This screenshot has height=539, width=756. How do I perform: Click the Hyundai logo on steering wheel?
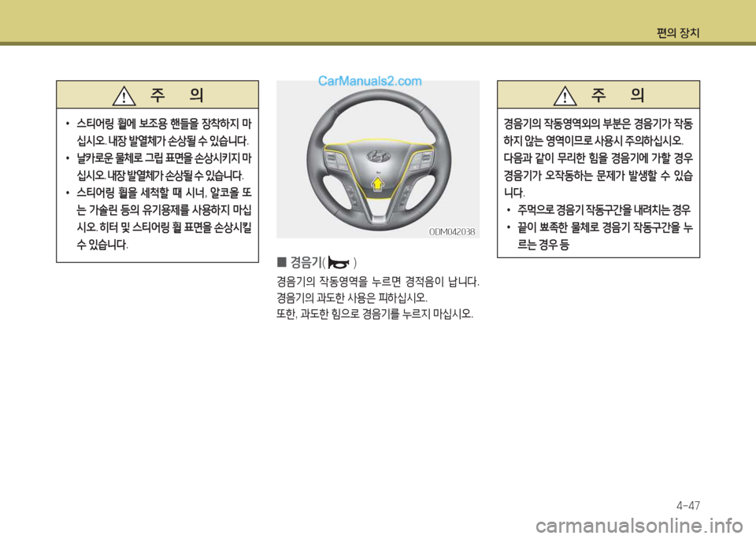(379, 156)
